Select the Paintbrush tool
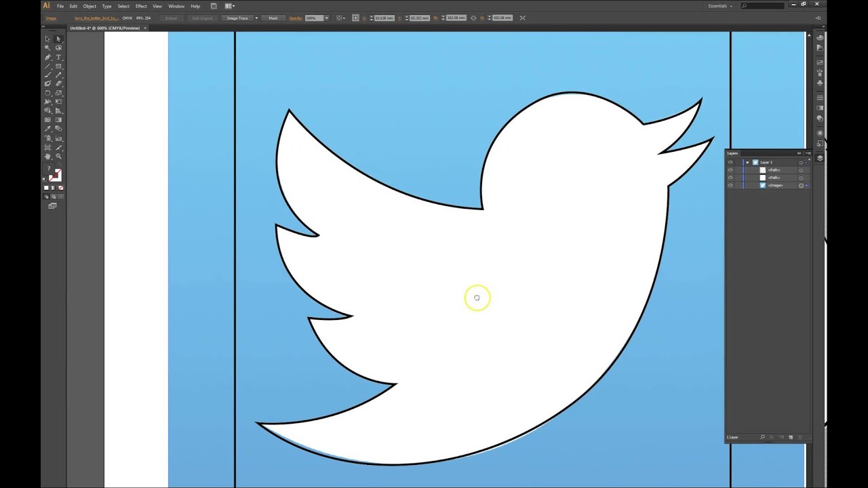Image resolution: width=868 pixels, height=488 pixels. (47, 75)
